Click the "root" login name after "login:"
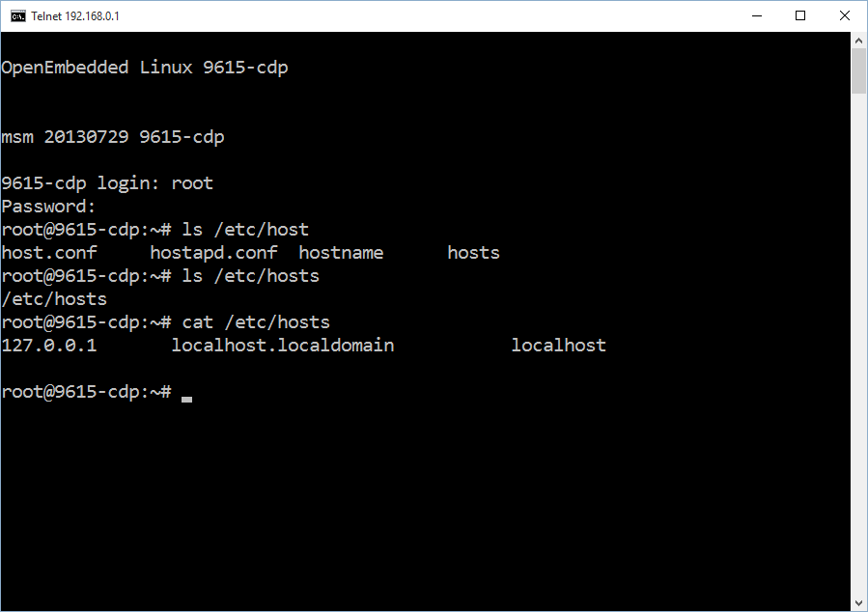Viewport: 868px width, 612px height. point(192,183)
